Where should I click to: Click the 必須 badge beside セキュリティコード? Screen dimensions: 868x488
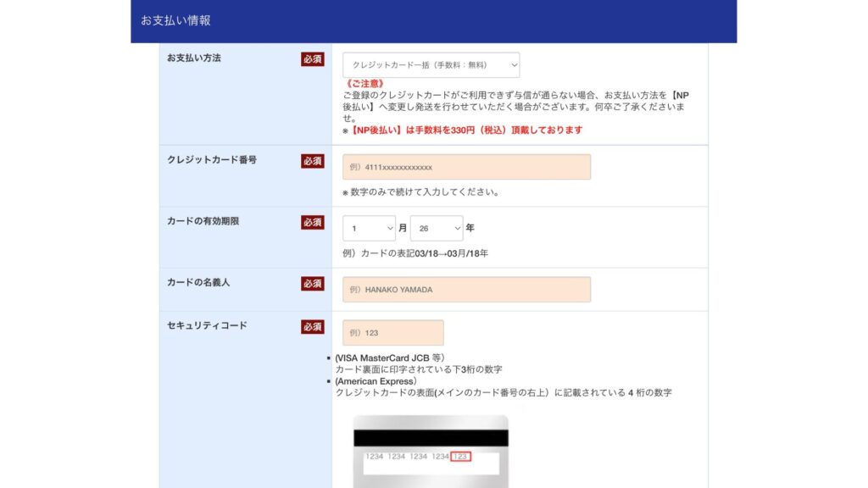point(313,325)
